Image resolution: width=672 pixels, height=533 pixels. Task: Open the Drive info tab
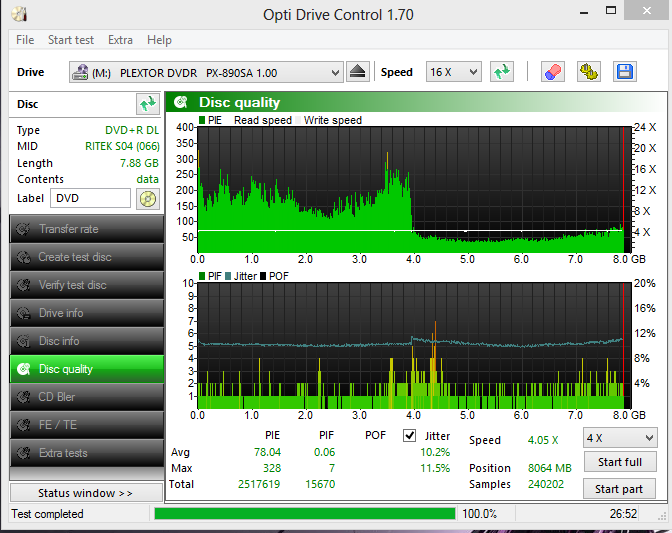tap(87, 313)
